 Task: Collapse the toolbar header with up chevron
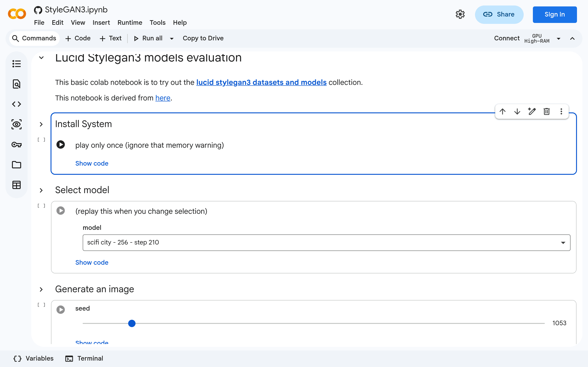tap(572, 39)
